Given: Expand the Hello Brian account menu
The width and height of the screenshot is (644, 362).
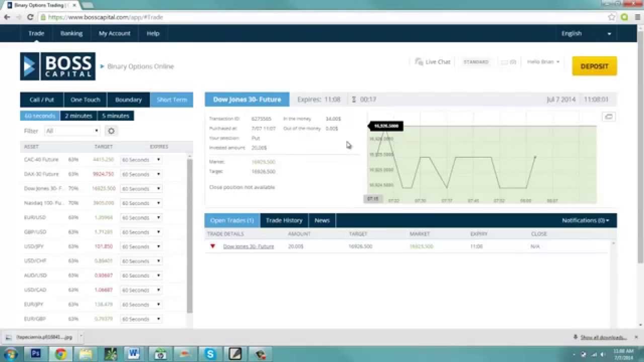Looking at the screenshot, I should [543, 62].
